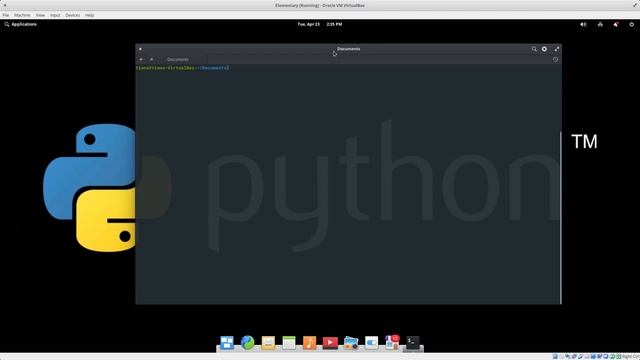Open terminal settings gear in header
Viewport: 640px width, 360px height.
click(x=544, y=49)
